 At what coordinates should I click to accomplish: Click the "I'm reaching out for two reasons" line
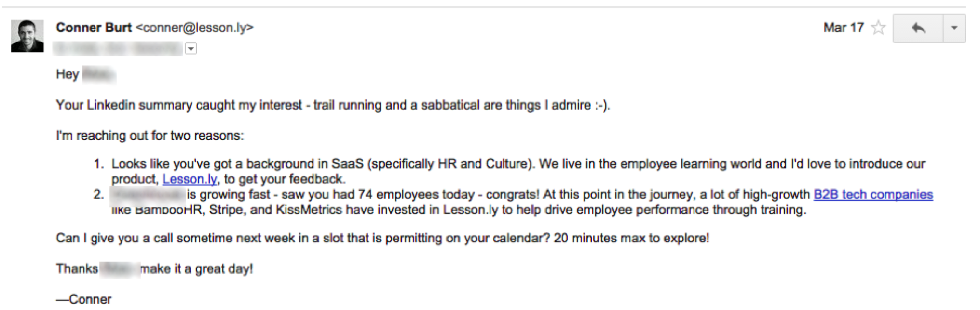pyautogui.click(x=150, y=136)
